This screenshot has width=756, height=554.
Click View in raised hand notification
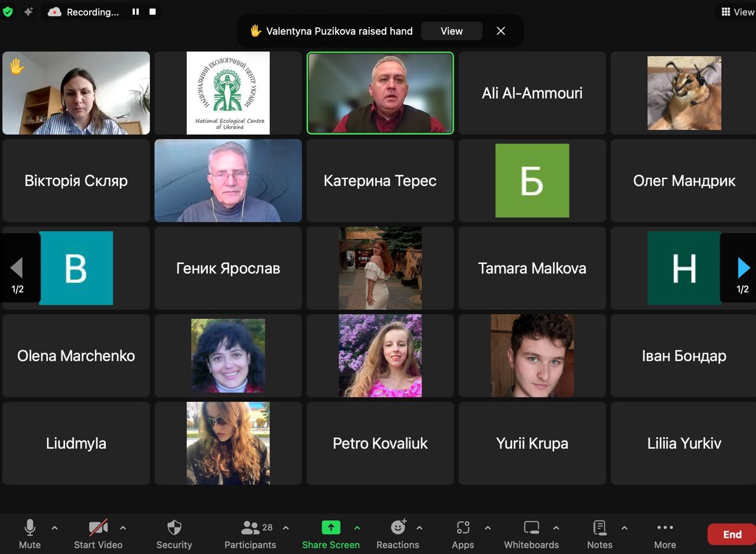tap(451, 31)
